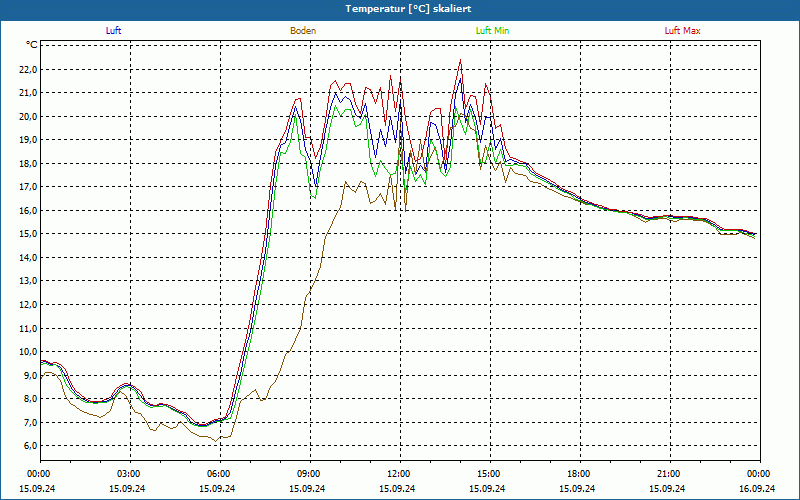This screenshot has width=800, height=500.
Task: Click the blue Luft legend label
Action: (x=113, y=31)
